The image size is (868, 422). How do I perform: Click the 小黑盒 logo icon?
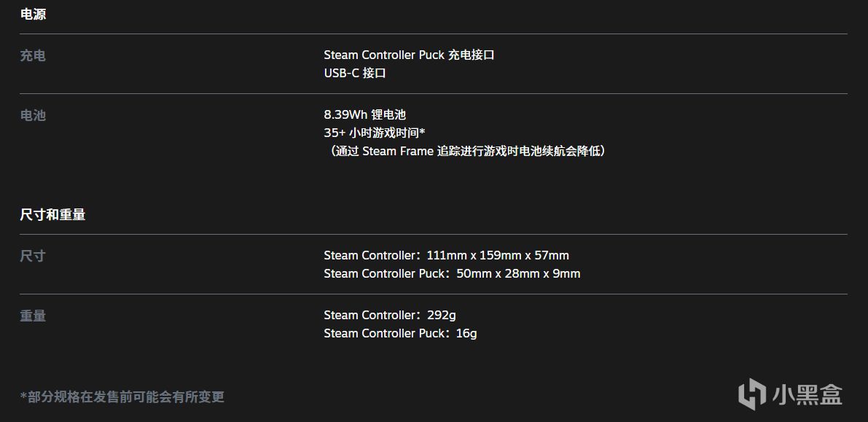point(751,394)
